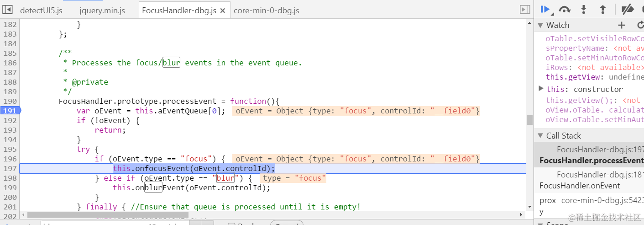Click the horizontal scrollbar right arrow

click(x=522, y=214)
